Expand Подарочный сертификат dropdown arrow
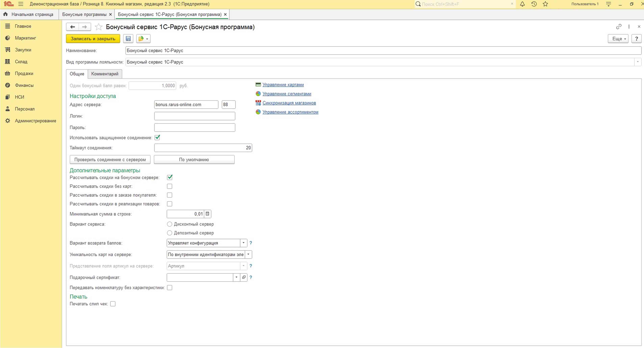 tap(236, 277)
